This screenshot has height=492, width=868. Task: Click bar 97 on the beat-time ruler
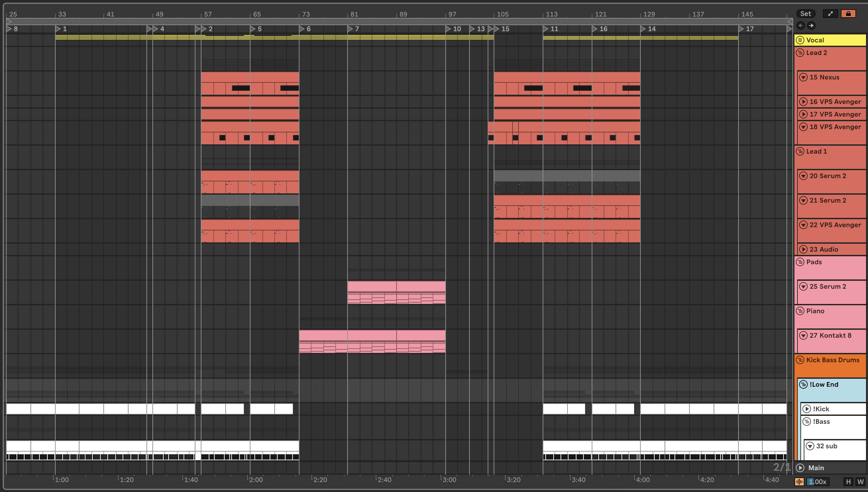point(453,14)
